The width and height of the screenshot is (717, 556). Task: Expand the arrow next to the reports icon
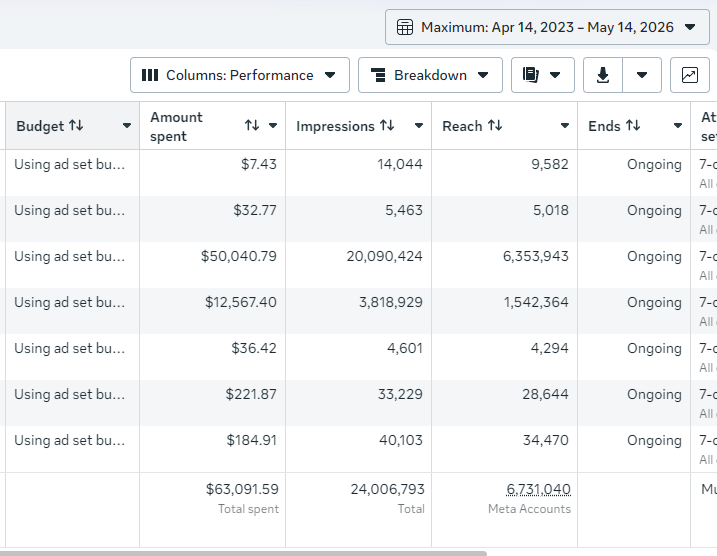555,75
